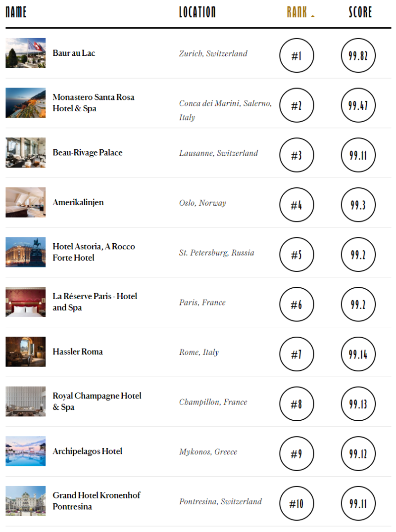This screenshot has width=396, height=532.
Task: Click the Archipelagos Hotel pool thumbnail
Action: (25, 451)
